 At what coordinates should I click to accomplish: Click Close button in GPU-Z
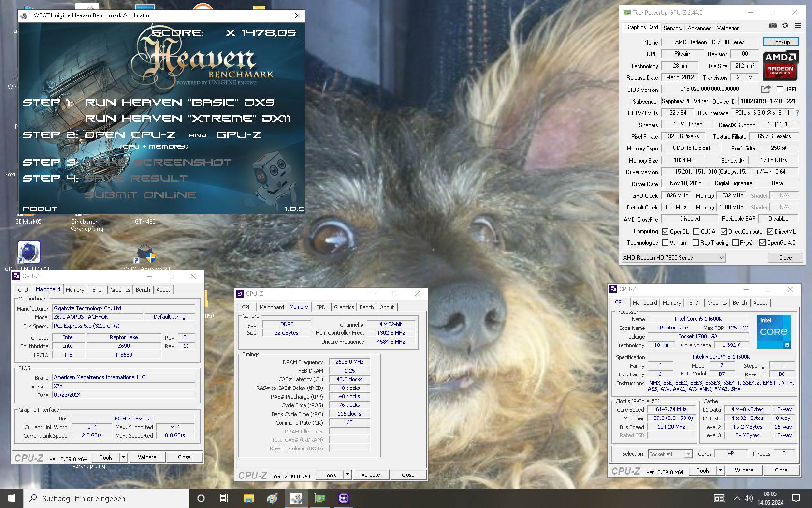pyautogui.click(x=785, y=258)
